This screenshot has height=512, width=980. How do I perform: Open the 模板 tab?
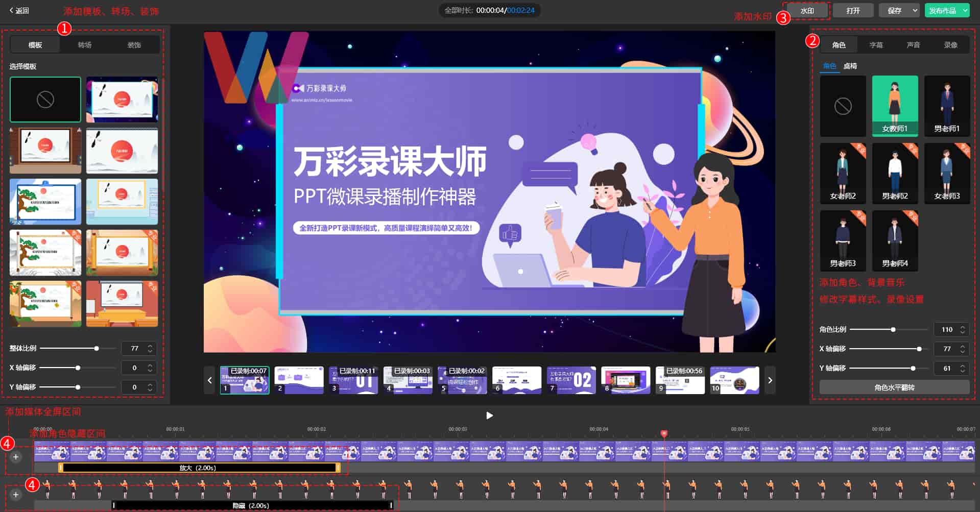click(35, 45)
